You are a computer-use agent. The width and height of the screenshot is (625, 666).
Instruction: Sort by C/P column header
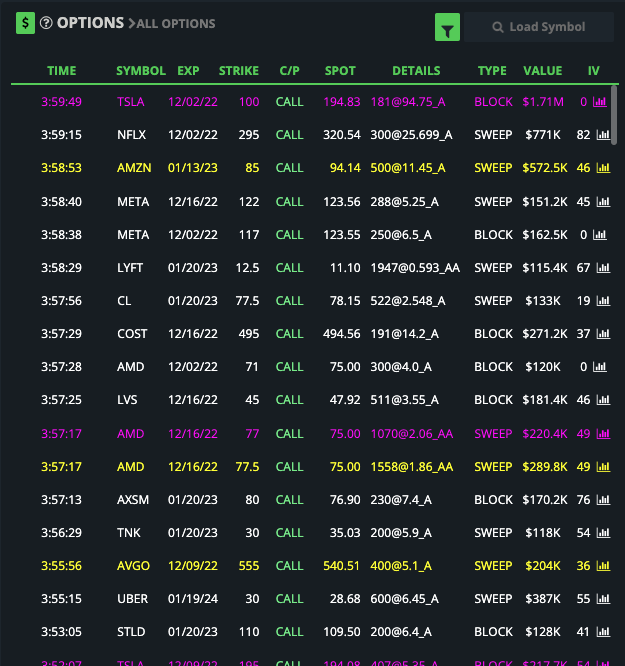[289, 71]
